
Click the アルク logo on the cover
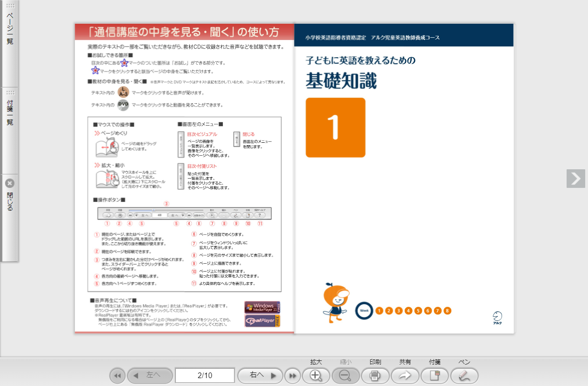coord(497,318)
